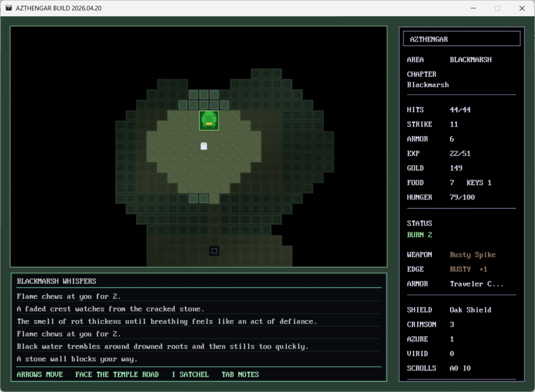Click the I SATCHEL hint
535x392 pixels.
190,374
